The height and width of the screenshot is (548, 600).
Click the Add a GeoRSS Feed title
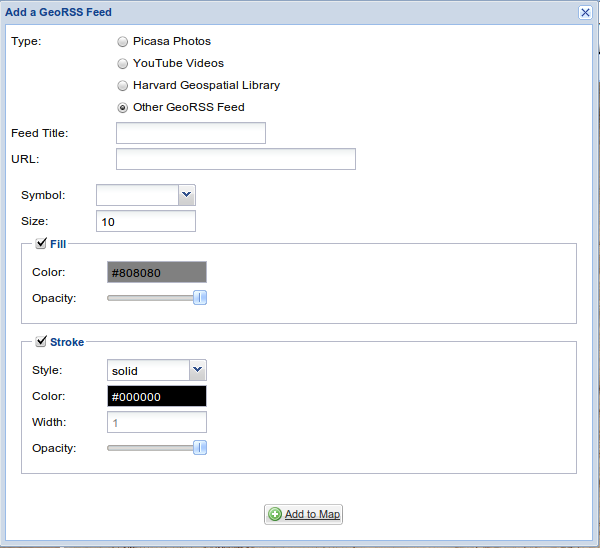point(59,12)
